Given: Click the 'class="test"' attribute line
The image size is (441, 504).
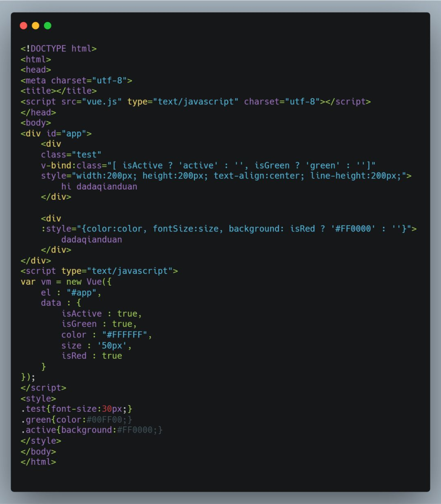Looking at the screenshot, I should pos(71,155).
